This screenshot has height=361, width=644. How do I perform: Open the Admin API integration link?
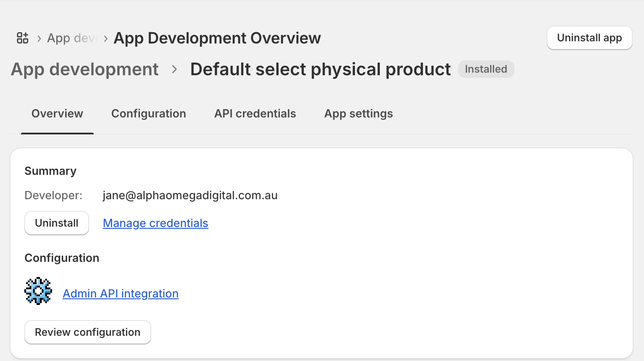point(120,293)
